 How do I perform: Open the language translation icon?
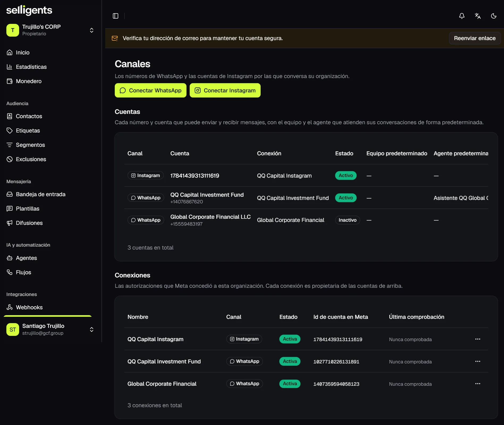tap(478, 16)
